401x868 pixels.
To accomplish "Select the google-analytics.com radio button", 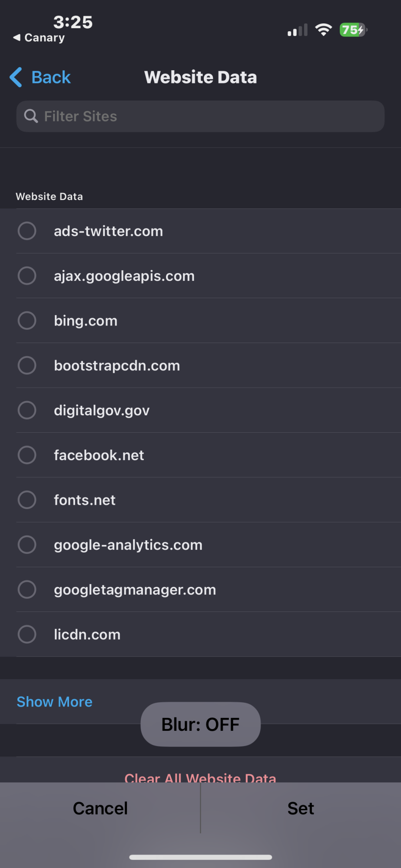I will (27, 545).
